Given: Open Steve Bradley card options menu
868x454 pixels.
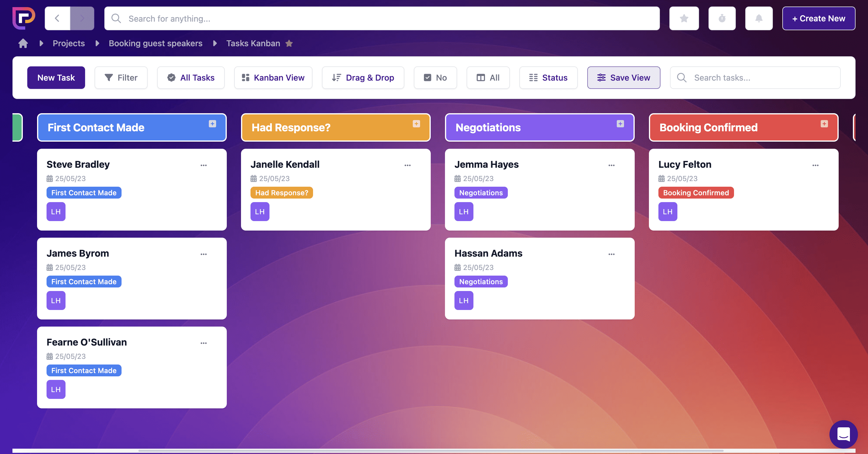Looking at the screenshot, I should 204,165.
